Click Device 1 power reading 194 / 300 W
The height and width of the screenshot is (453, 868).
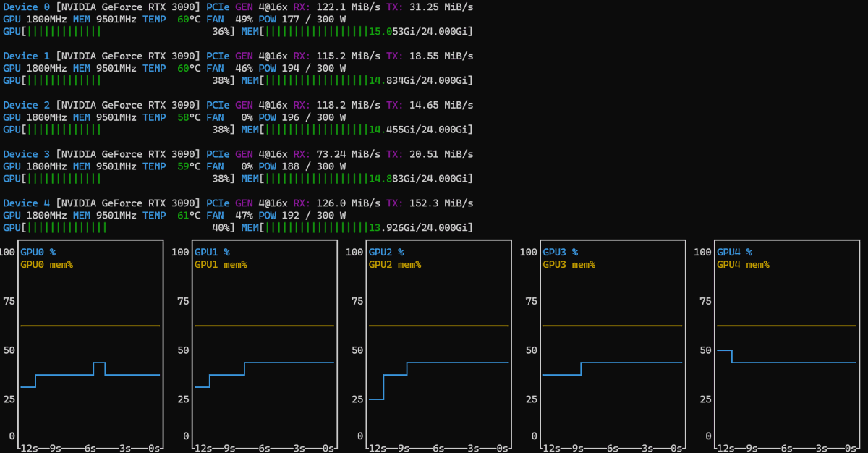click(x=314, y=68)
